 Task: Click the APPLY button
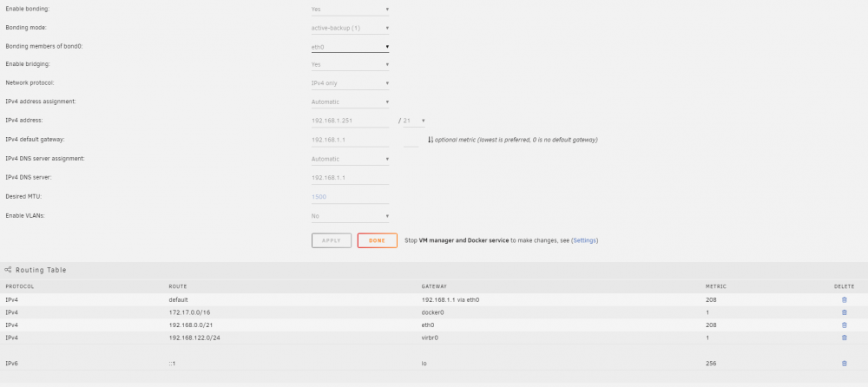pos(332,240)
